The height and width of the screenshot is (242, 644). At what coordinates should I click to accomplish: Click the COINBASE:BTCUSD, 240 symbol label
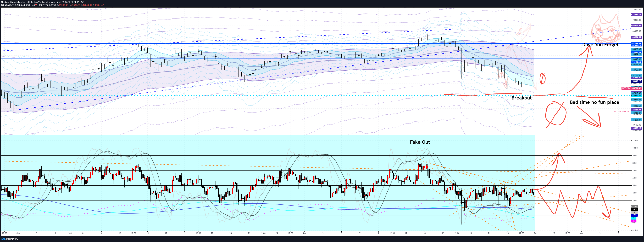[x=13, y=5]
